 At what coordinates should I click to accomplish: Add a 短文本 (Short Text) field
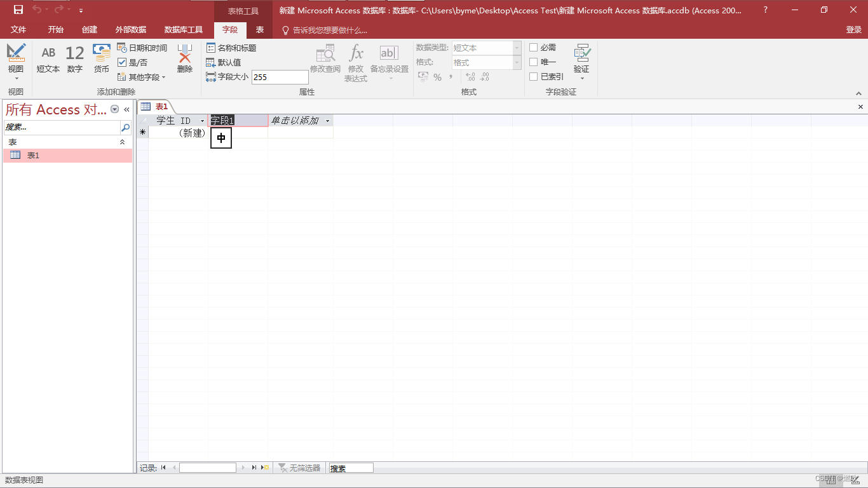[x=48, y=59]
